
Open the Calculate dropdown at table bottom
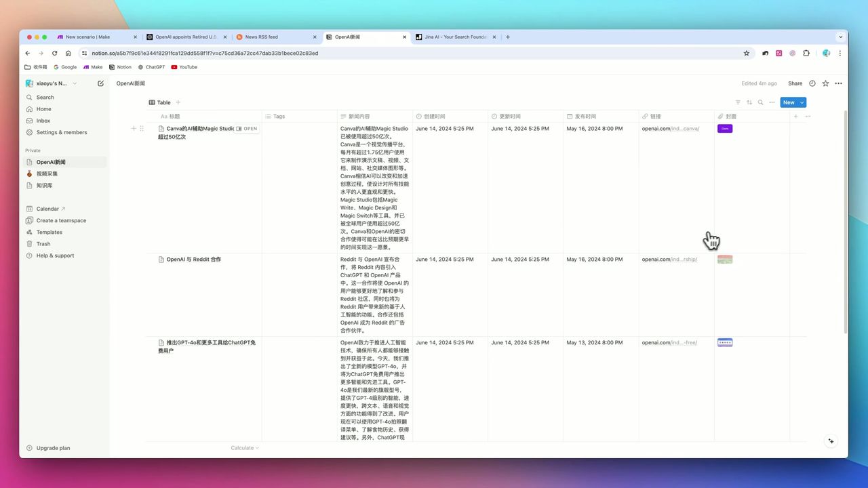[244, 447]
